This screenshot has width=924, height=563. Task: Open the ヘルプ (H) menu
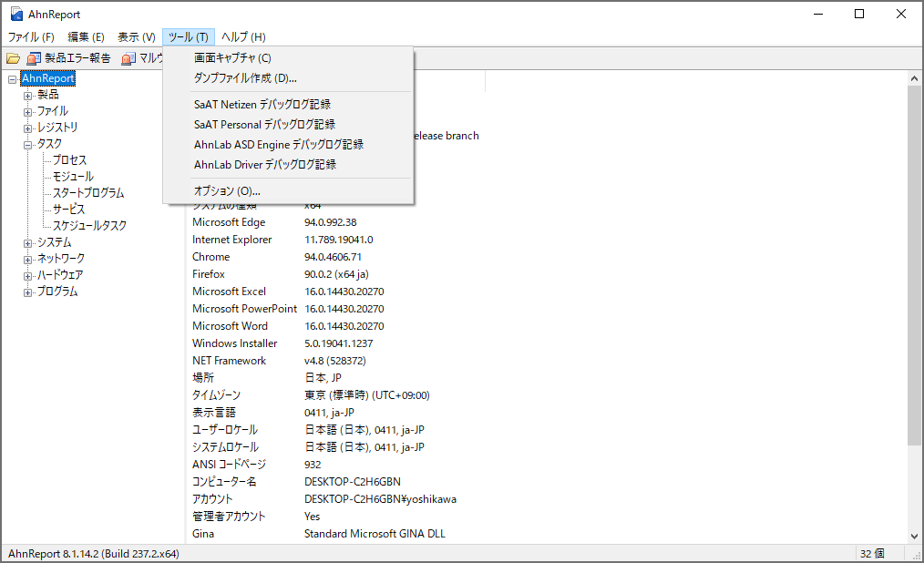(243, 37)
